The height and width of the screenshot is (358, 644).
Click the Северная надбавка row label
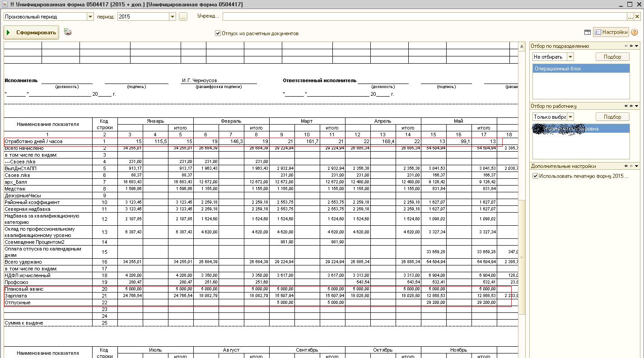(x=27, y=209)
